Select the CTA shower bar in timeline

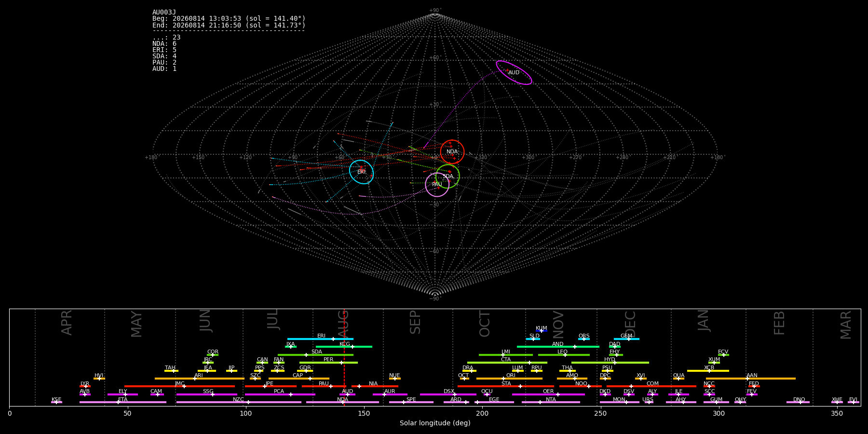pos(507,363)
